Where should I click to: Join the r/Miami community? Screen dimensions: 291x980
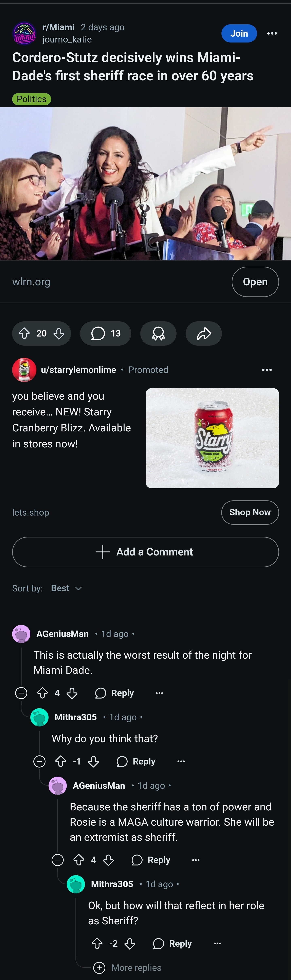pos(239,33)
